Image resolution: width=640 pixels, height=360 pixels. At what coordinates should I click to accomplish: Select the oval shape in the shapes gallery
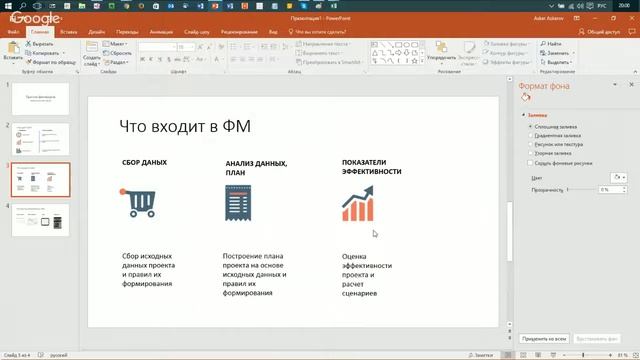pos(407,44)
